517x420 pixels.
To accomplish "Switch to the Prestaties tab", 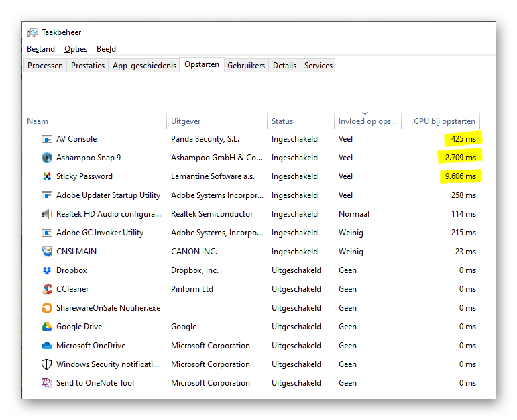I will click(88, 66).
